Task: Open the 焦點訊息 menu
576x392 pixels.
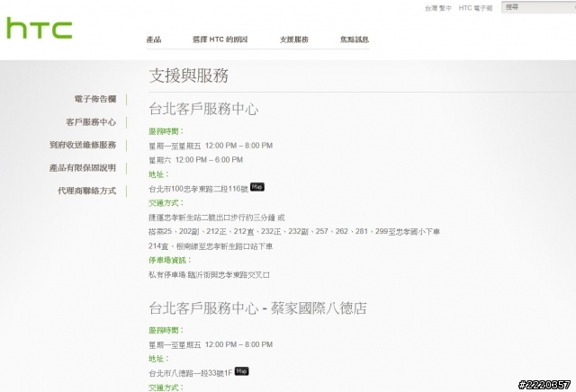Action: point(354,40)
